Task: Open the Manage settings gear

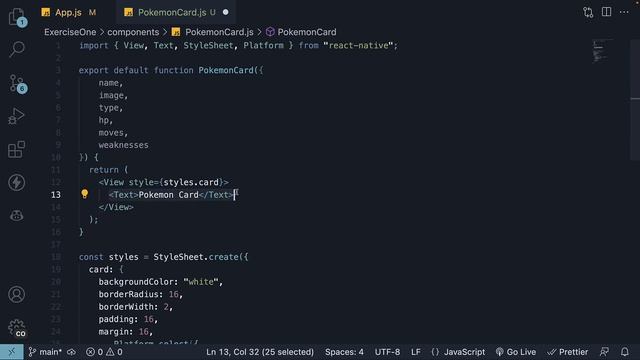Action: click(17, 328)
